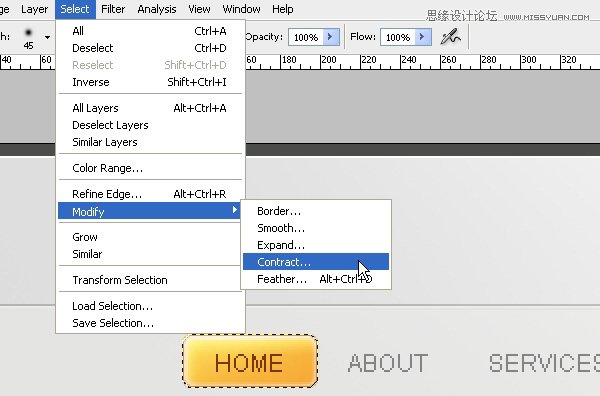Choose Feather in Modify submenu
600x396 pixels.
click(316, 279)
